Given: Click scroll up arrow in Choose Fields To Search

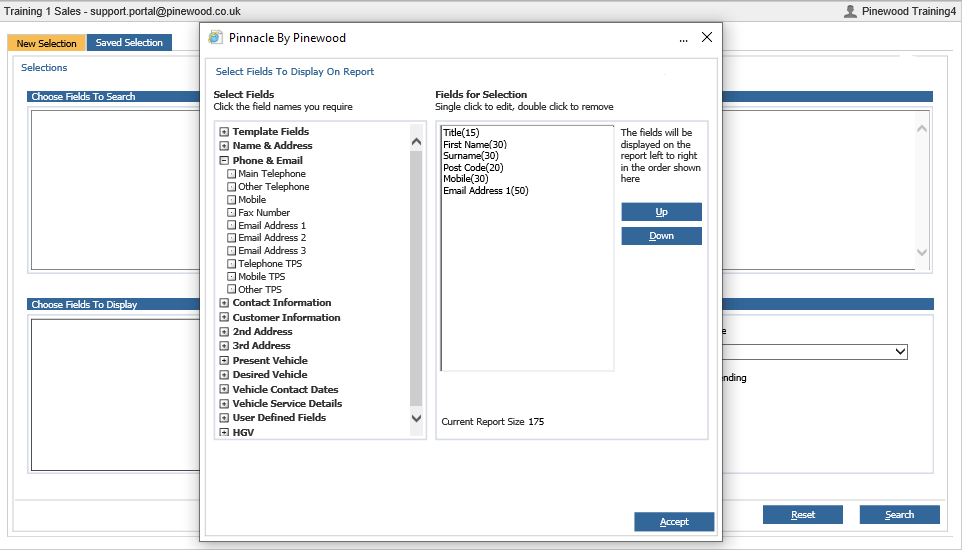Looking at the screenshot, I should 922,129.
